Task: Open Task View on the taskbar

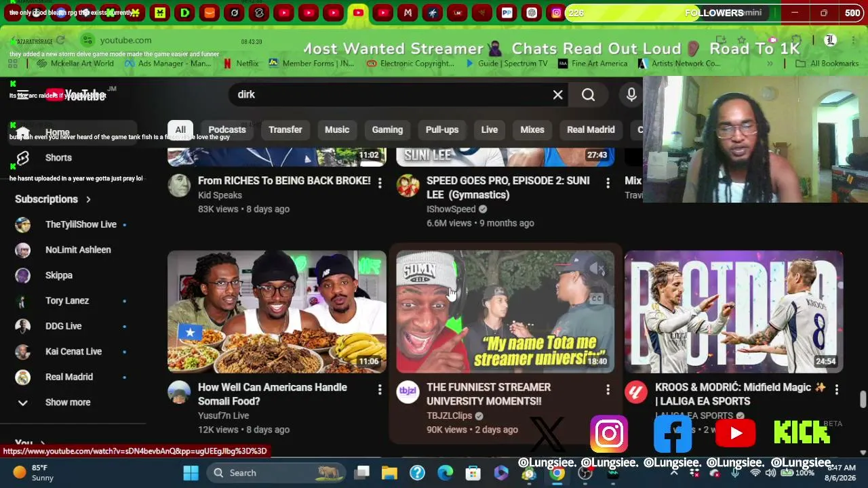Action: click(362, 472)
